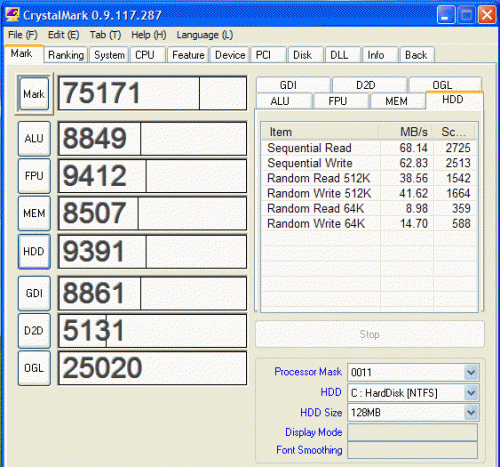Image resolution: width=500 pixels, height=467 pixels.
Task: Open the FPU results tab
Action: click(x=341, y=101)
